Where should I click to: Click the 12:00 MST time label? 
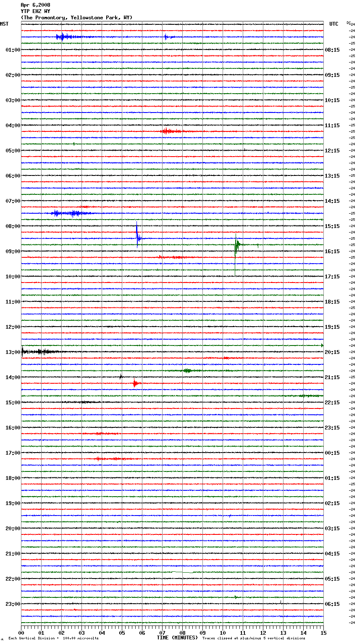(13, 327)
